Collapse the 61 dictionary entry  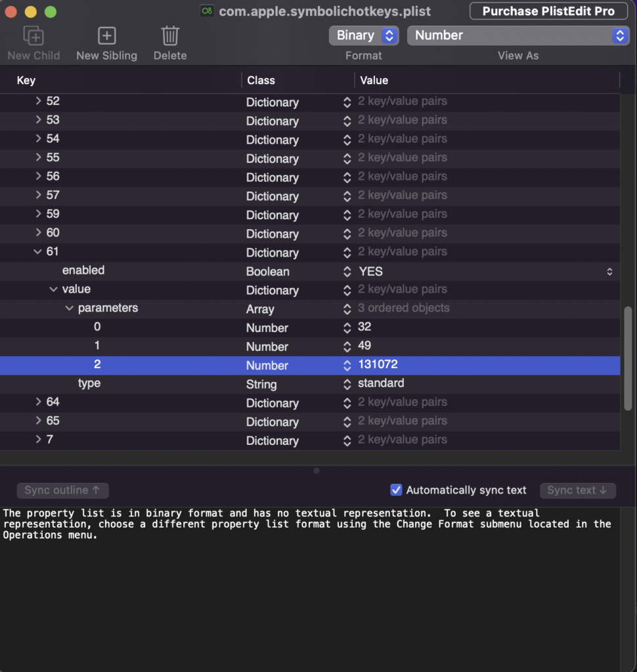pos(38,251)
